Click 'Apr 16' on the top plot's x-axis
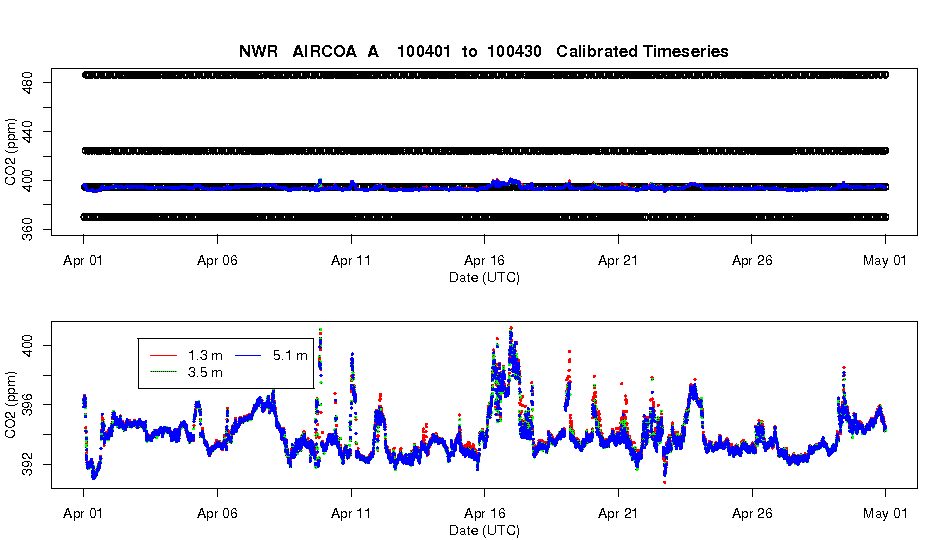This screenshot has height=540, width=936. [x=484, y=260]
